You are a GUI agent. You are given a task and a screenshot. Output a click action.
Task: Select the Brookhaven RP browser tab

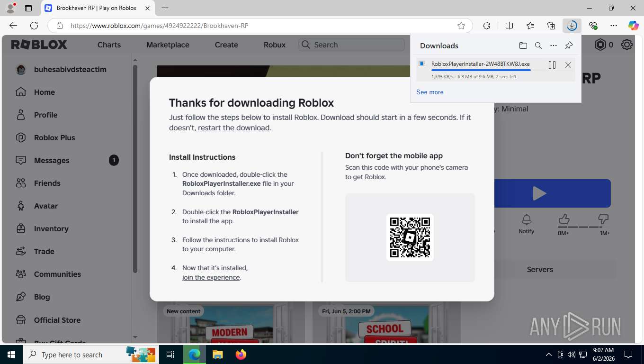tap(98, 8)
